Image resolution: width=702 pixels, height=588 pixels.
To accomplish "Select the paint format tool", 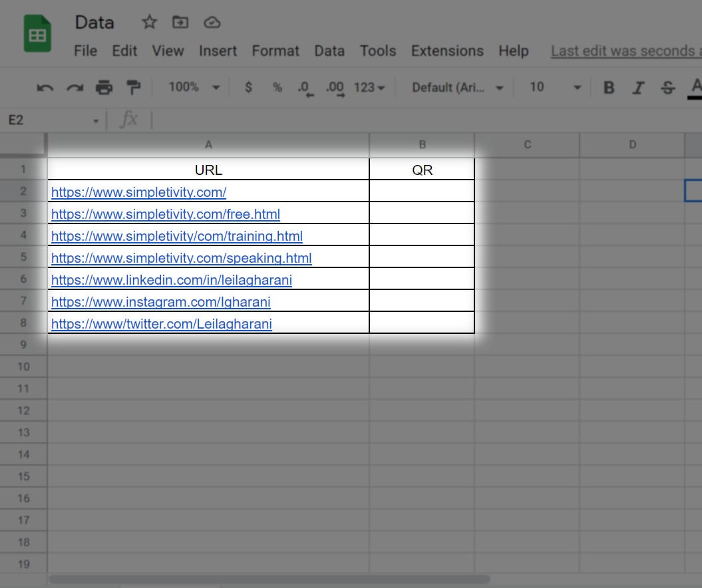I will (134, 87).
